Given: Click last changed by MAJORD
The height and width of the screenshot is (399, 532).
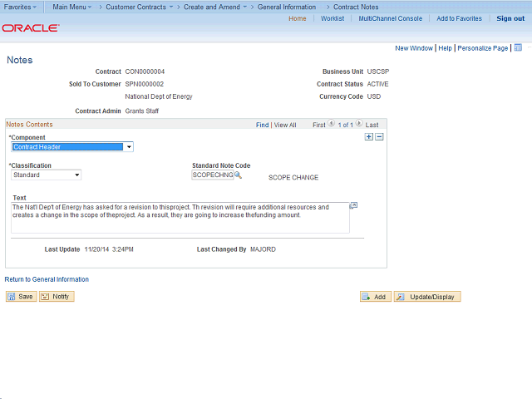Looking at the screenshot, I should click(263, 249).
